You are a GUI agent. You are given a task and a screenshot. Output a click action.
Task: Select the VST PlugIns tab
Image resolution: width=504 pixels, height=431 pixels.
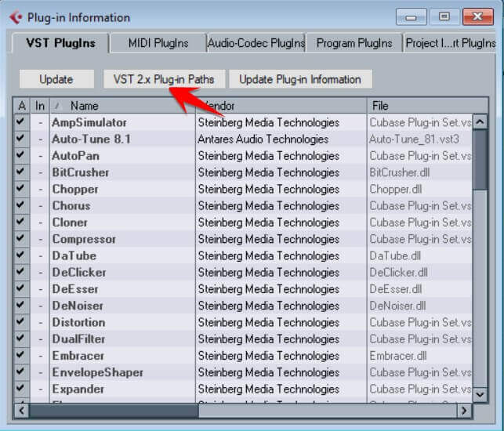(61, 43)
